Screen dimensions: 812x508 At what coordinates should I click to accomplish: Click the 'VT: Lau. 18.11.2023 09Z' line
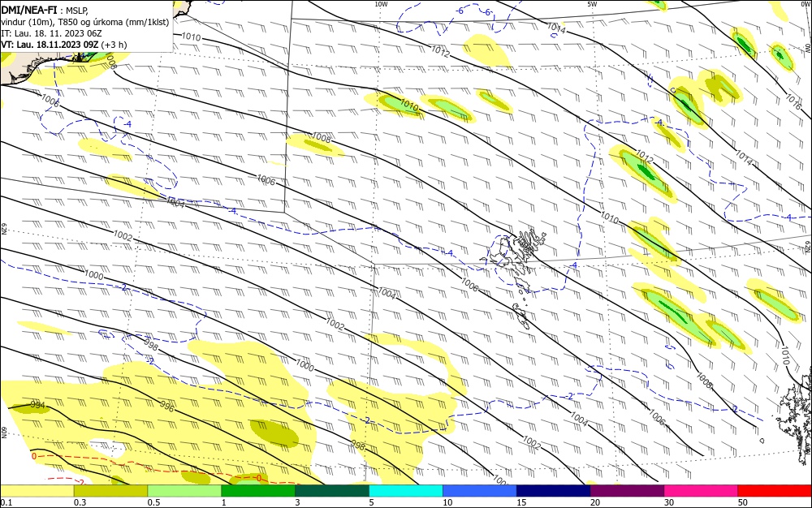coord(50,45)
